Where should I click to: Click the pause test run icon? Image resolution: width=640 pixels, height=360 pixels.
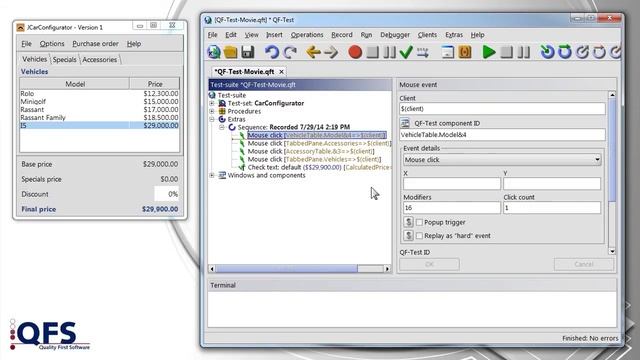524,52
